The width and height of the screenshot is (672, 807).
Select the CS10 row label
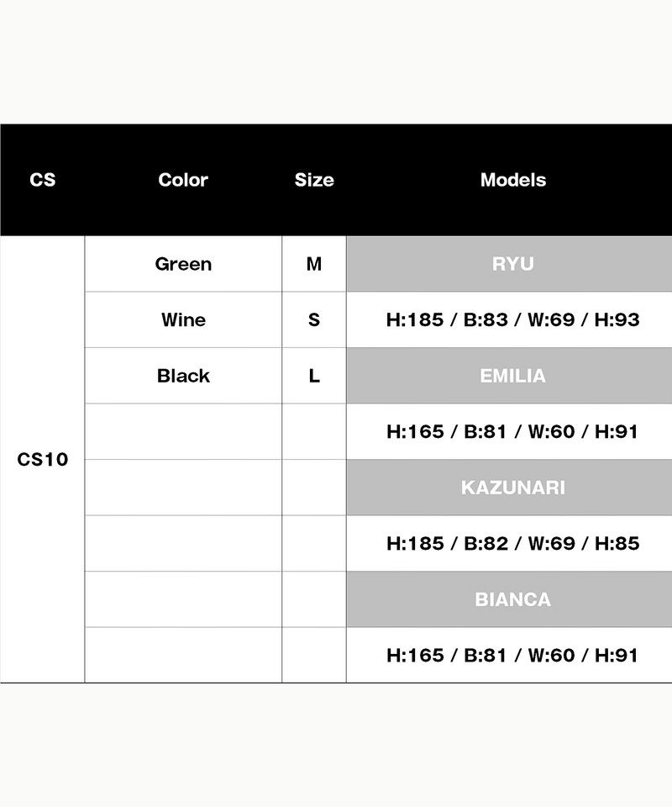pyautogui.click(x=42, y=459)
